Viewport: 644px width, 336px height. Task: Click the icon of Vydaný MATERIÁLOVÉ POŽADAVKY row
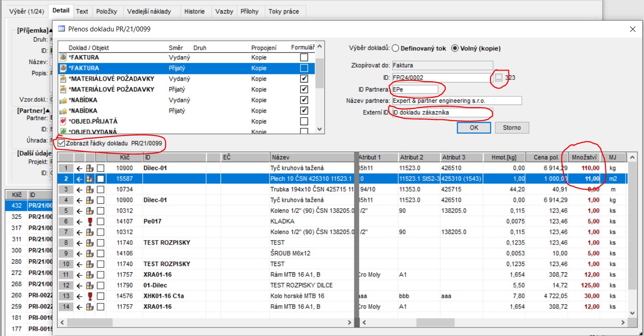click(63, 79)
